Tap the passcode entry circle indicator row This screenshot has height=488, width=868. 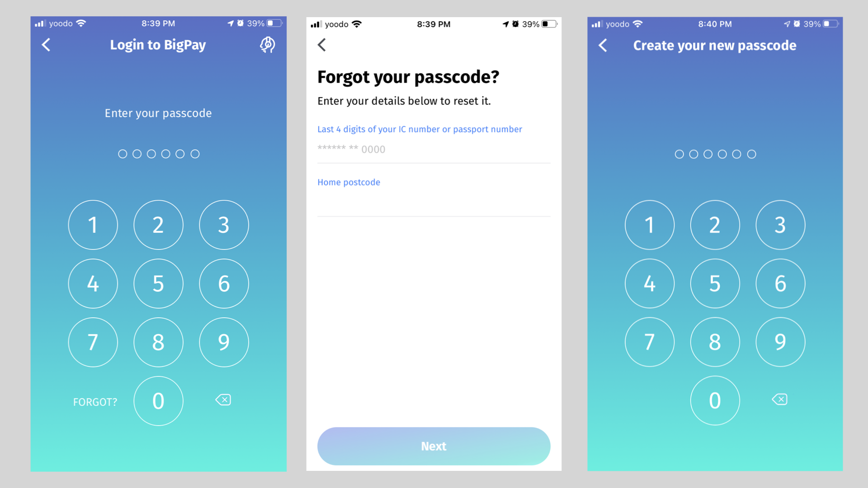157,154
